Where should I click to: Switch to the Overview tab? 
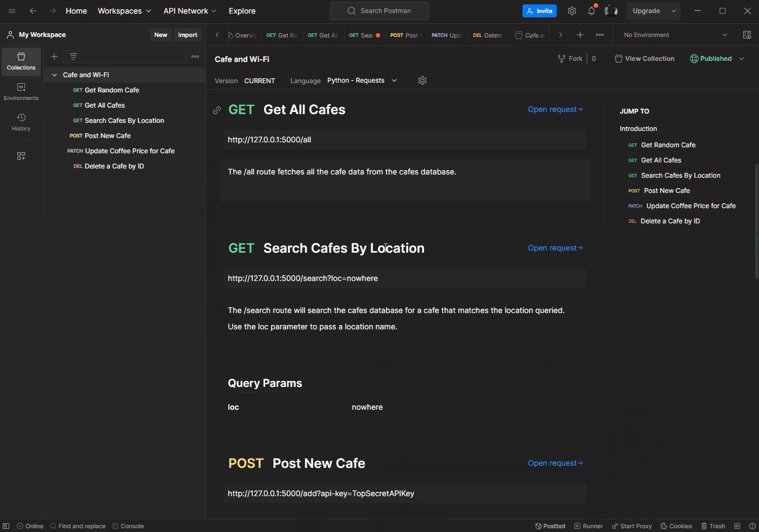click(x=242, y=35)
